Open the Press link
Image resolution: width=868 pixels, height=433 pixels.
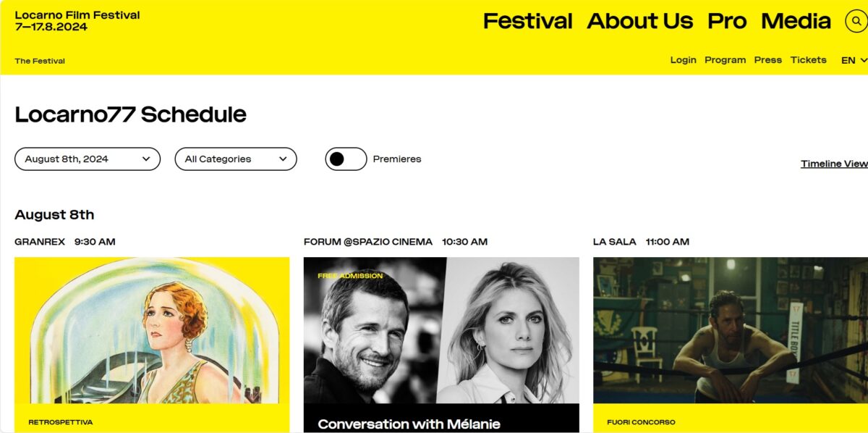[767, 60]
